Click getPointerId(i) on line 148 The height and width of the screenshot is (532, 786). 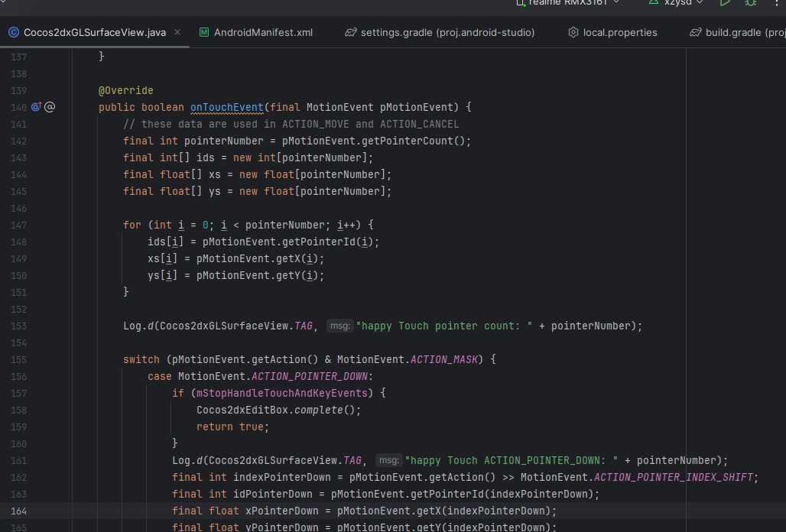(x=328, y=242)
